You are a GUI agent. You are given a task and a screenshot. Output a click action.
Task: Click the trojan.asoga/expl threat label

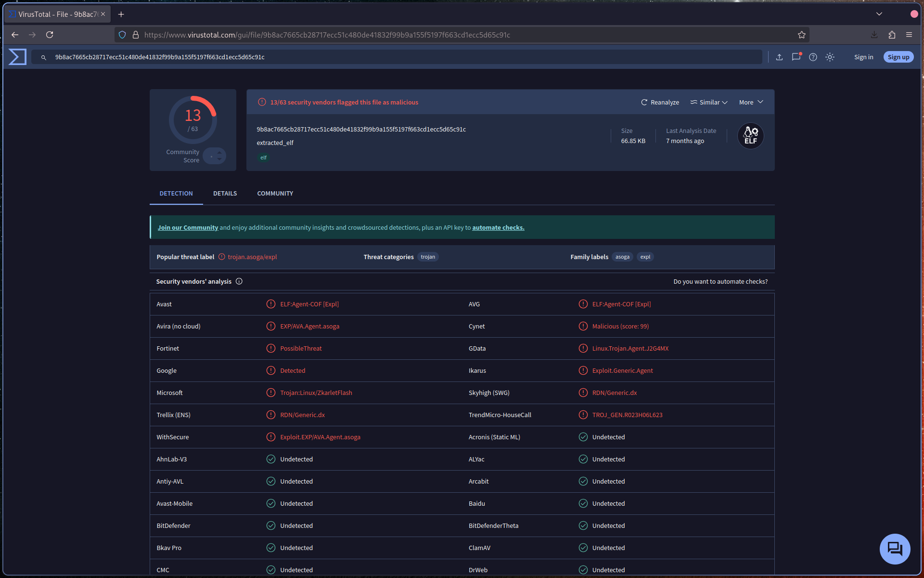point(252,257)
